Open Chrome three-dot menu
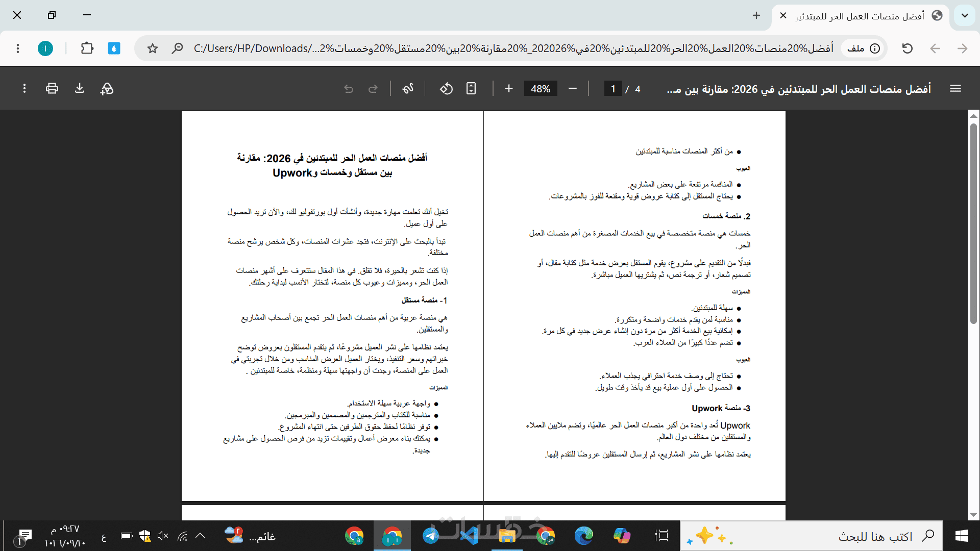 (18, 48)
